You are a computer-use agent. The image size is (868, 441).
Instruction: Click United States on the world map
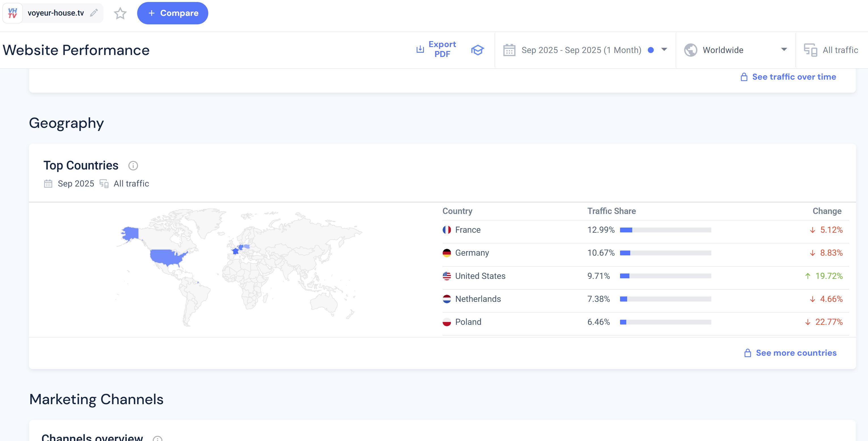(166, 257)
